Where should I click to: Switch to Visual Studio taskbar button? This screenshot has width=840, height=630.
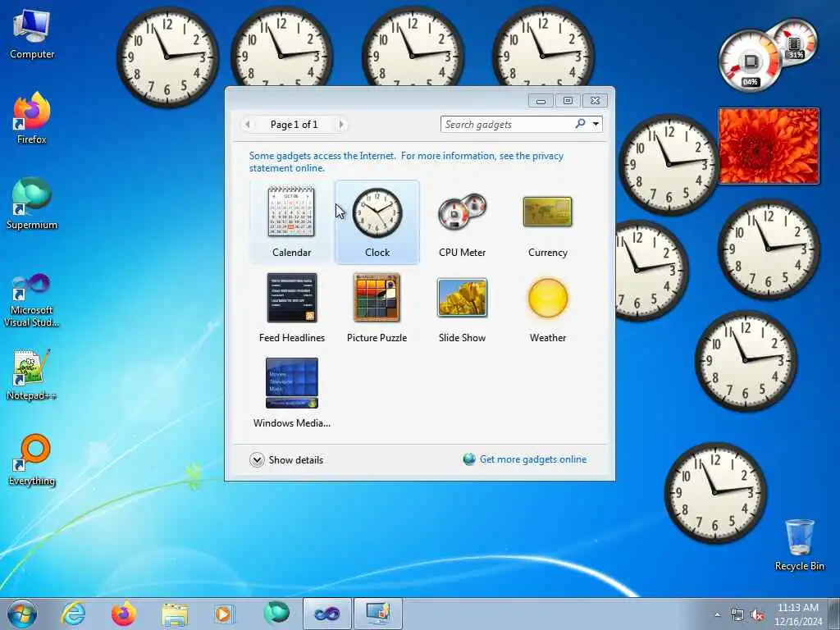tap(326, 614)
